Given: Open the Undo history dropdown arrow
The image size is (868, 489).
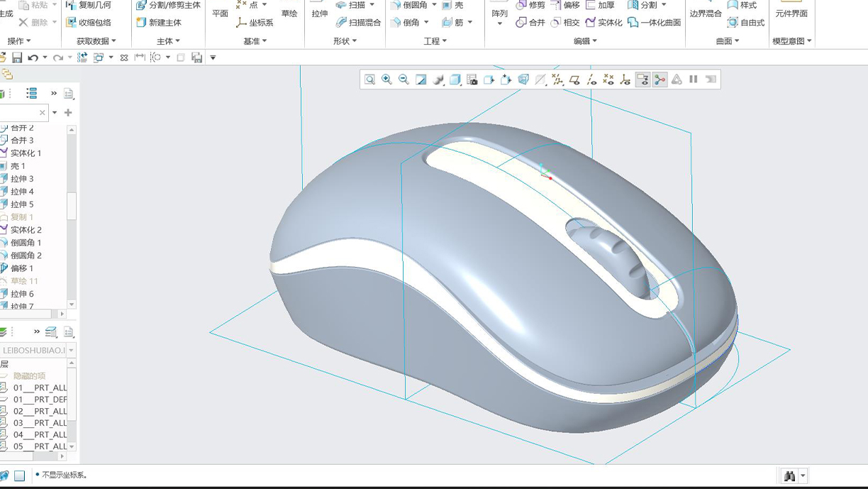Looking at the screenshot, I should (45, 57).
